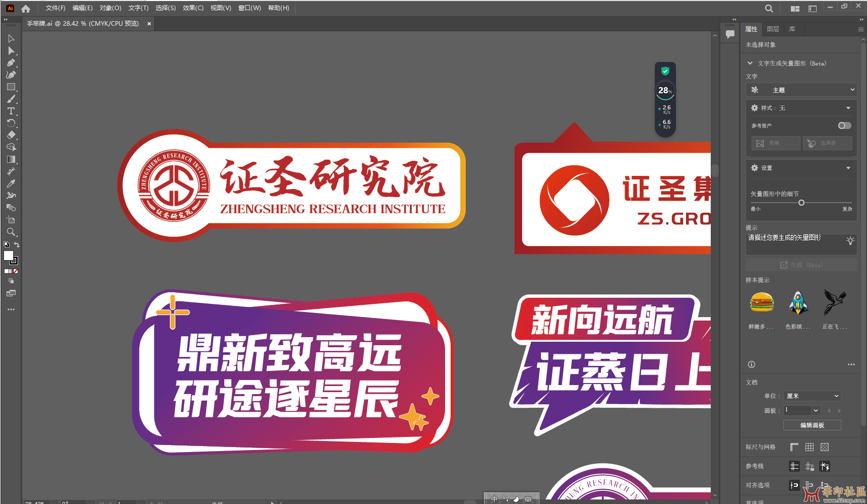Select the Paintbrush tool

click(11, 99)
